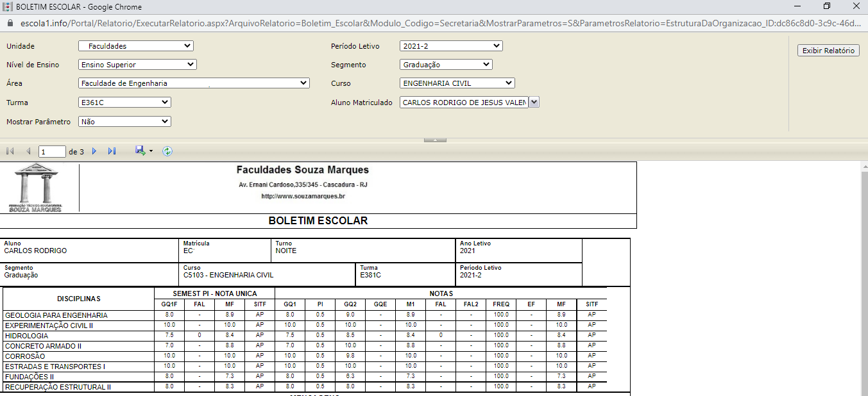
Task: Click the PI column header
Action: click(x=320, y=304)
